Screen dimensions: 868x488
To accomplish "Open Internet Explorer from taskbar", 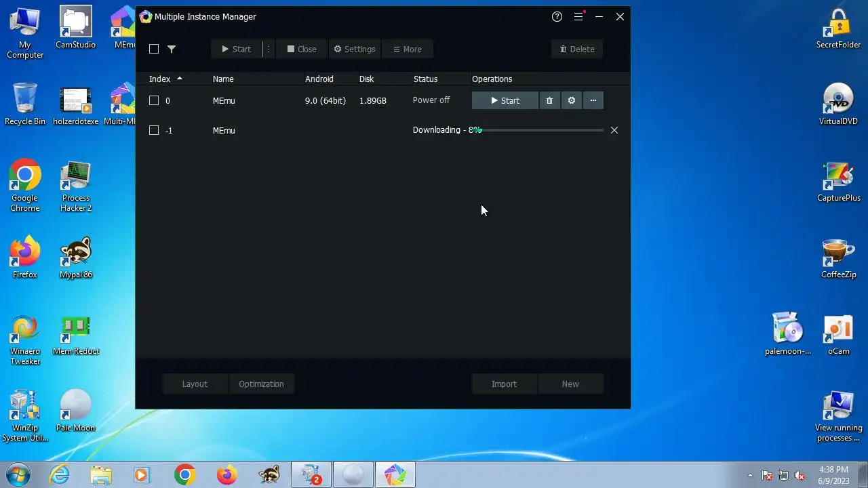I will click(60, 475).
